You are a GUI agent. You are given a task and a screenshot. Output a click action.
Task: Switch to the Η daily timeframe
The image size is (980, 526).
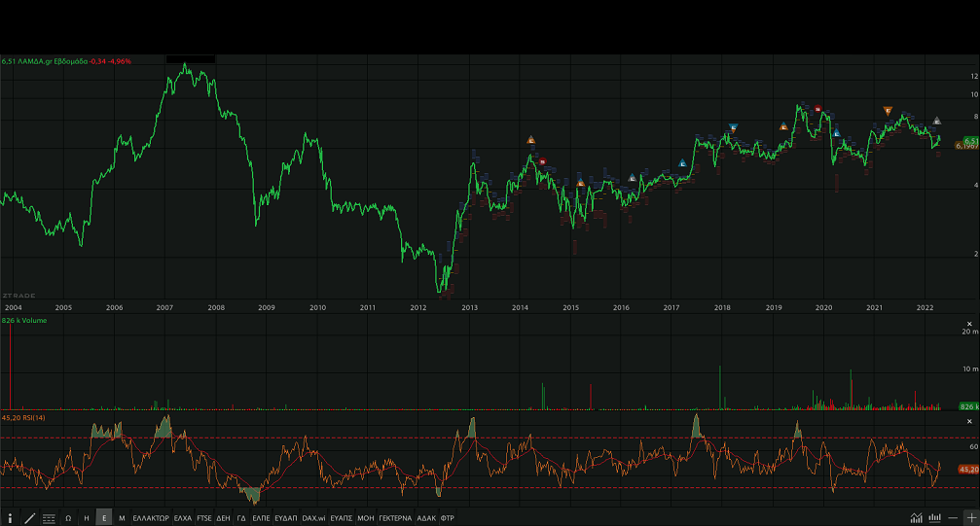87,518
